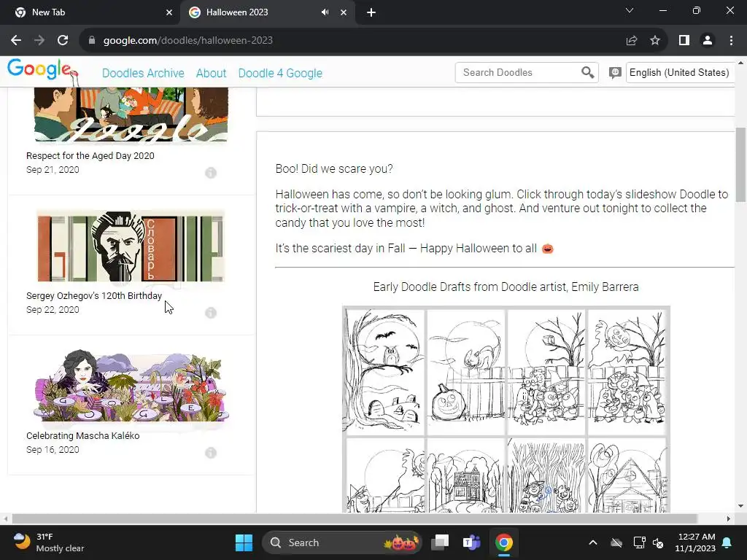The width and height of the screenshot is (747, 560).
Task: Open Celebrating Mascha Kaléko link
Action: click(83, 436)
